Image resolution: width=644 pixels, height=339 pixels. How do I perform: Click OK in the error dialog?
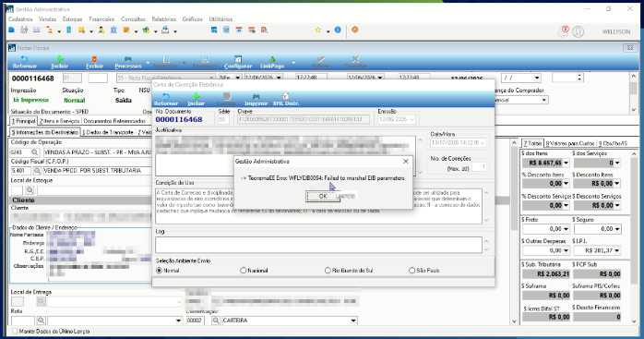[x=323, y=196]
